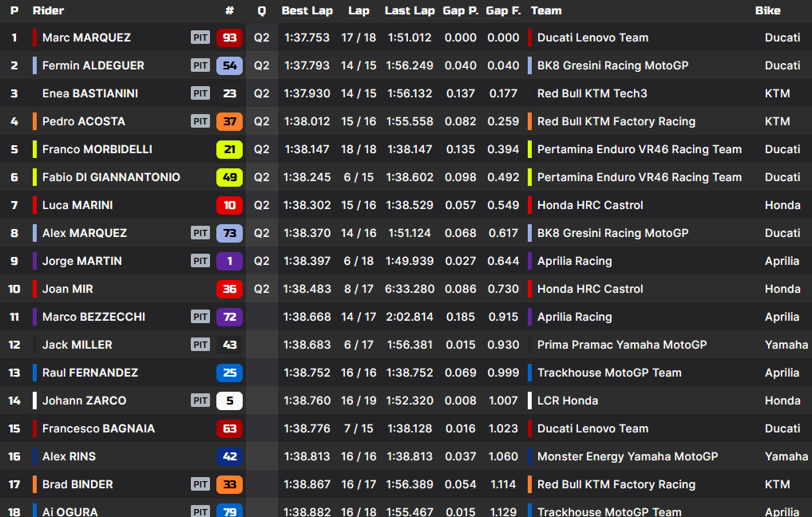Select rider name Francesco BAGNAIA
Viewport: 812px width, 517px height.
tap(98, 429)
